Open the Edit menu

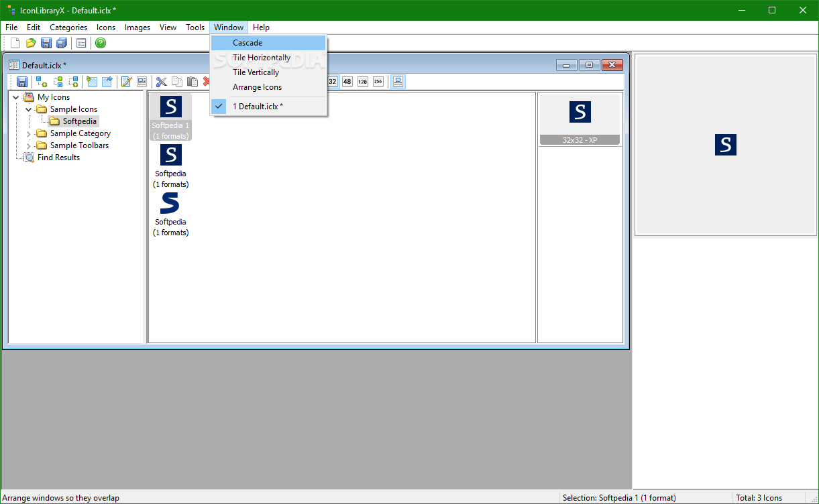[x=34, y=27]
